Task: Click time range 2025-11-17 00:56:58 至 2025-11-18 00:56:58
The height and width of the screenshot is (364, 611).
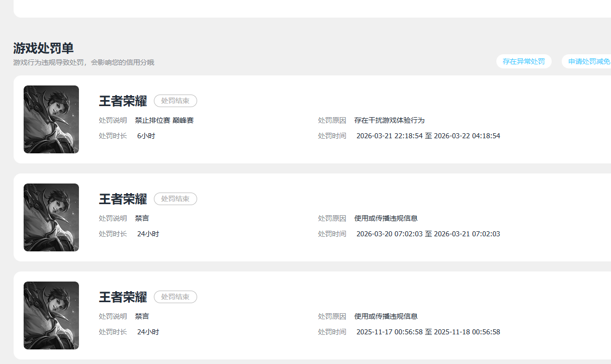Action: pos(428,332)
